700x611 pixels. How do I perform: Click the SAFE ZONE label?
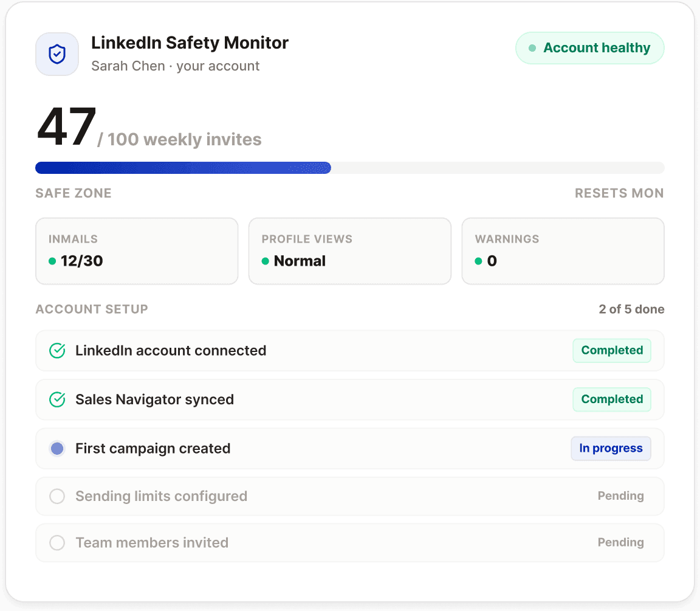[74, 193]
